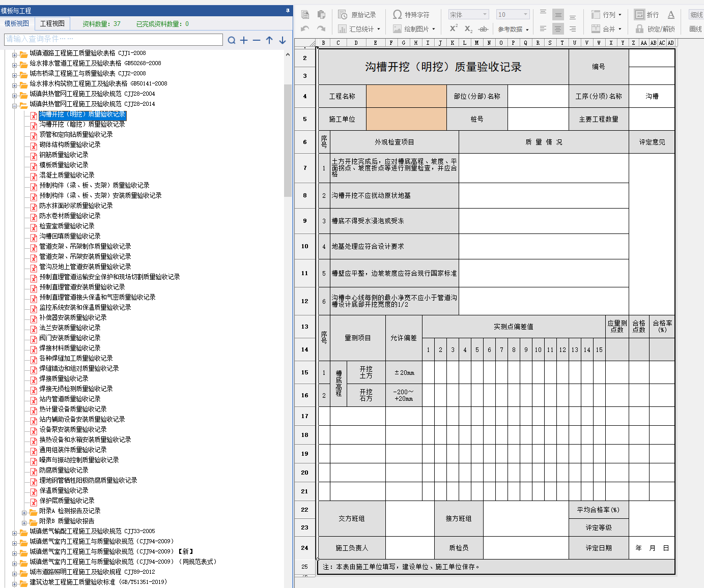
Task: Click the orange 工程名称 value cell
Action: 406,96
